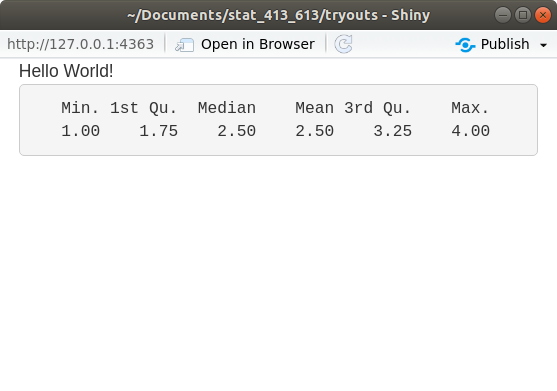Click the Min. column header
557x391 pixels.
coord(80,108)
